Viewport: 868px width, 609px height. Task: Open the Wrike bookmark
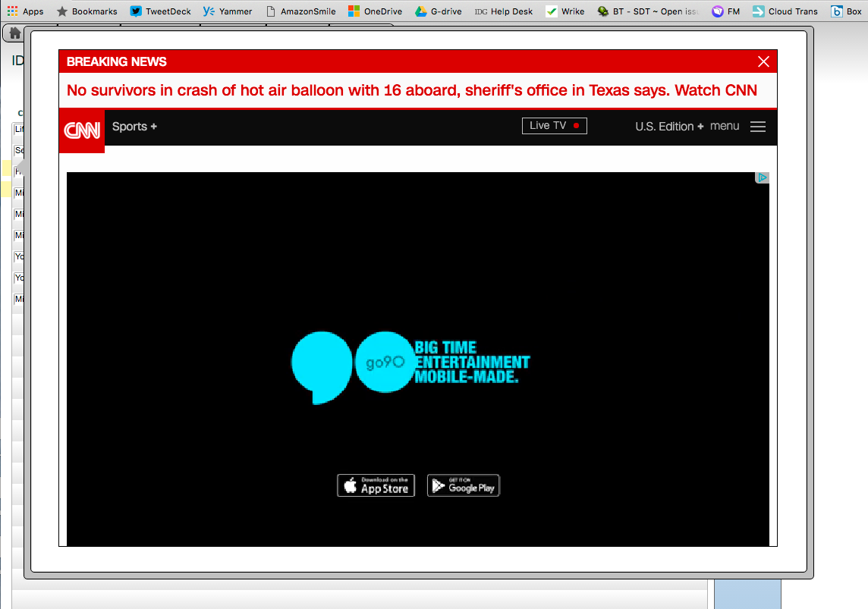pyautogui.click(x=565, y=11)
